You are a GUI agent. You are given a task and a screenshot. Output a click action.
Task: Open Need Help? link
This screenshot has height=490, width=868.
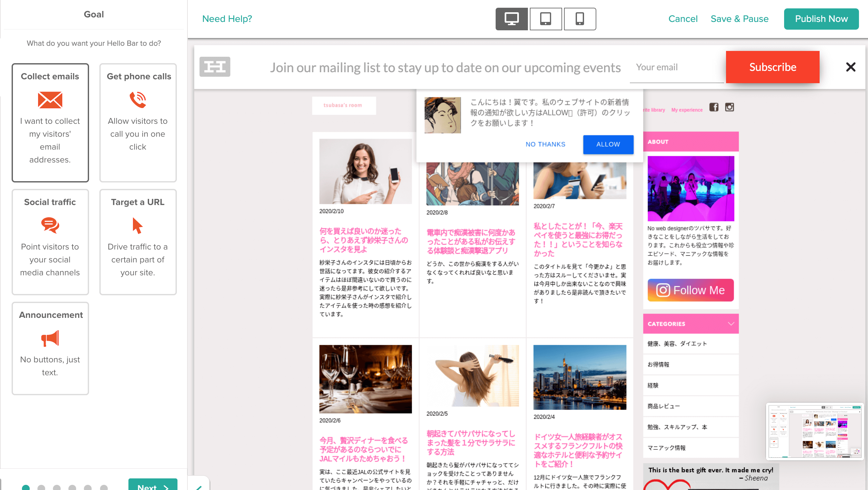pos(227,19)
